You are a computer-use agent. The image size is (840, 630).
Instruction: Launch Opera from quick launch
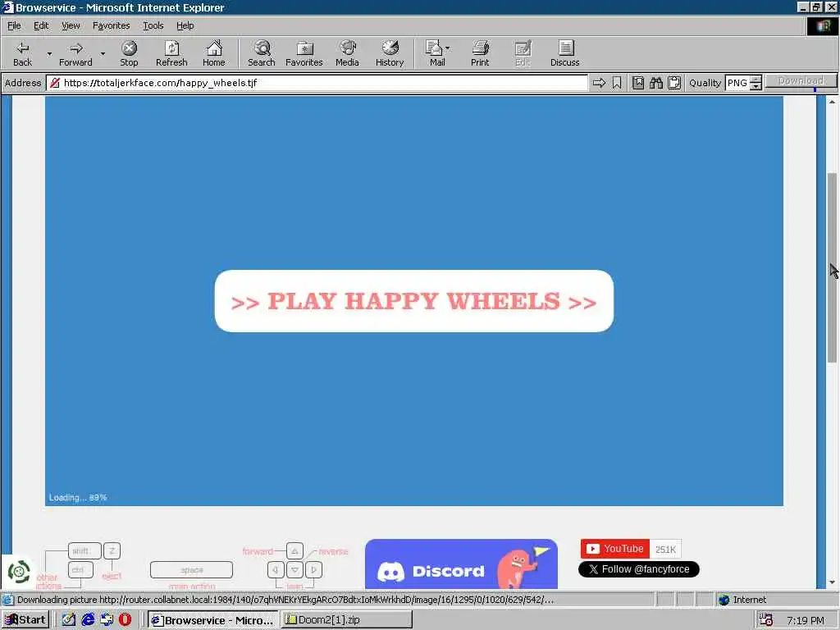point(125,620)
